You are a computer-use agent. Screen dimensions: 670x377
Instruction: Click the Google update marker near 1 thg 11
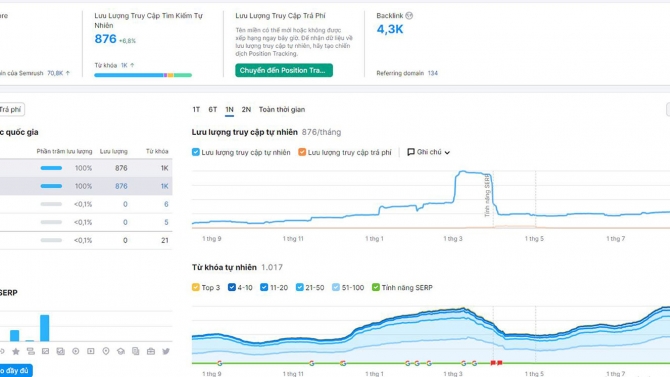point(312,363)
